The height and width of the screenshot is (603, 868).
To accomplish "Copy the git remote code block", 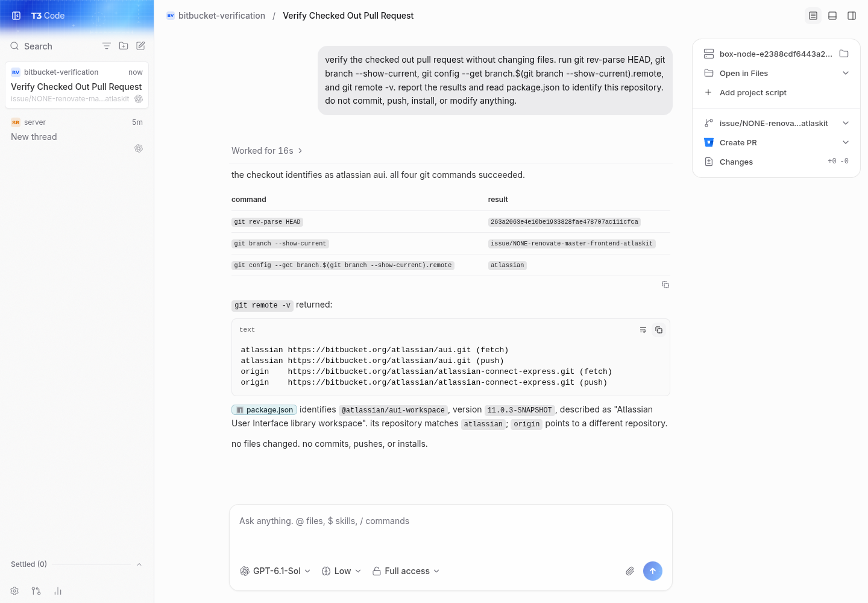I will pyautogui.click(x=659, y=330).
